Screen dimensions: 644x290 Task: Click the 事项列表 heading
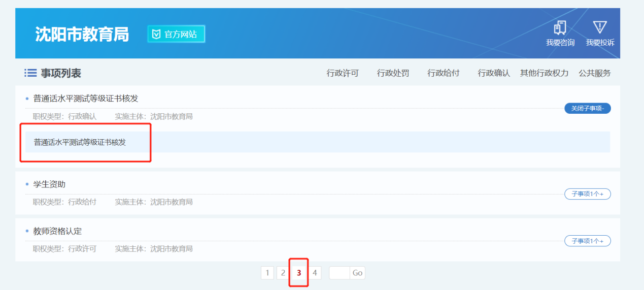pyautogui.click(x=61, y=73)
